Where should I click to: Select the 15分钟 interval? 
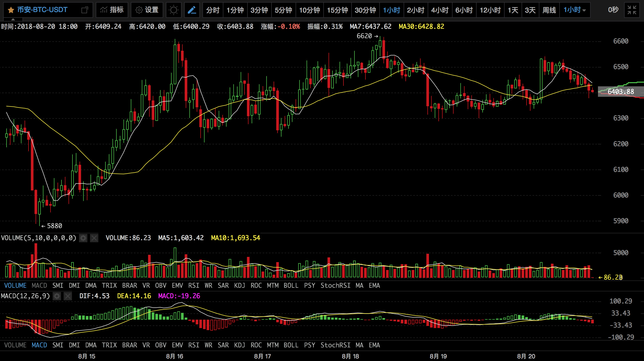(337, 10)
